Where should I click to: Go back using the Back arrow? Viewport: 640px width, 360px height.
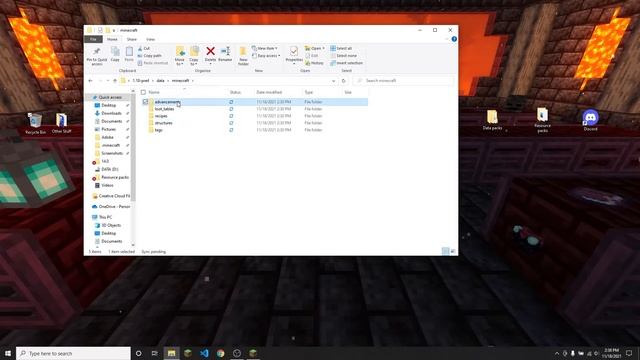pos(90,81)
